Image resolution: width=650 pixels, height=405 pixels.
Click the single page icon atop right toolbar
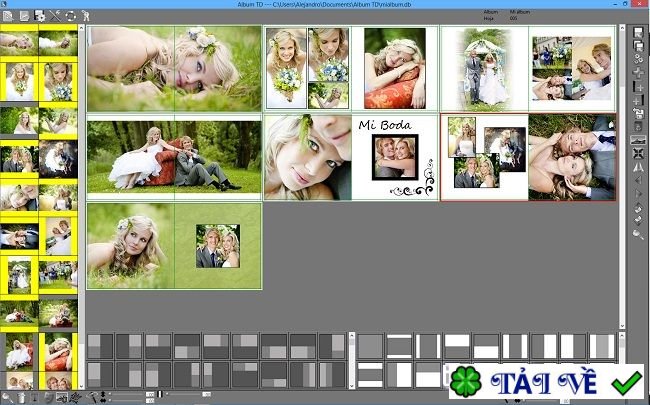(638, 32)
